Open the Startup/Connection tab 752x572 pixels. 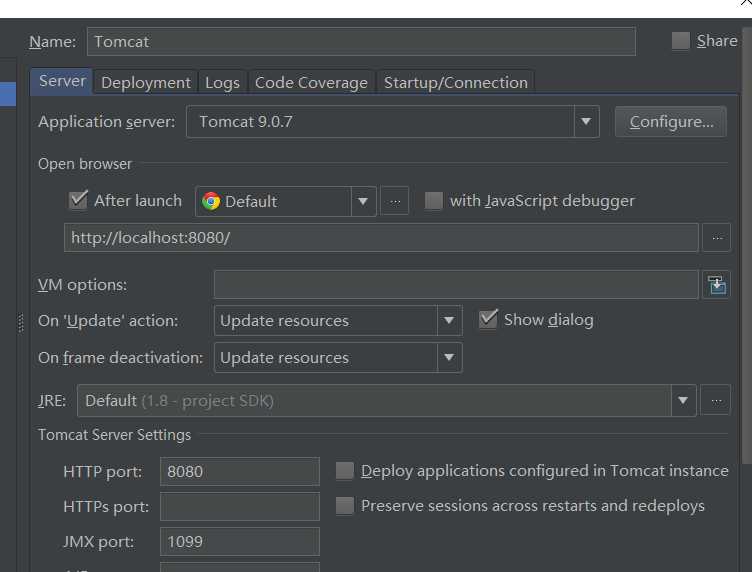(x=456, y=82)
